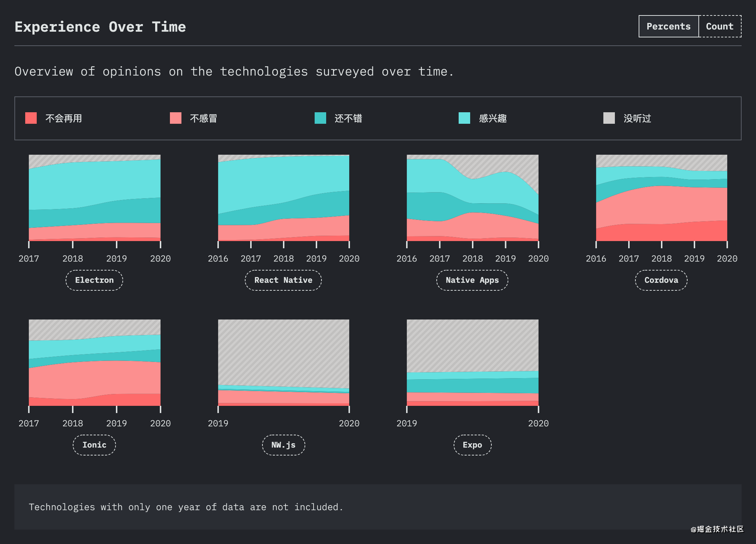The height and width of the screenshot is (544, 756).
Task: Select the React Native label pill
Action: tap(283, 280)
